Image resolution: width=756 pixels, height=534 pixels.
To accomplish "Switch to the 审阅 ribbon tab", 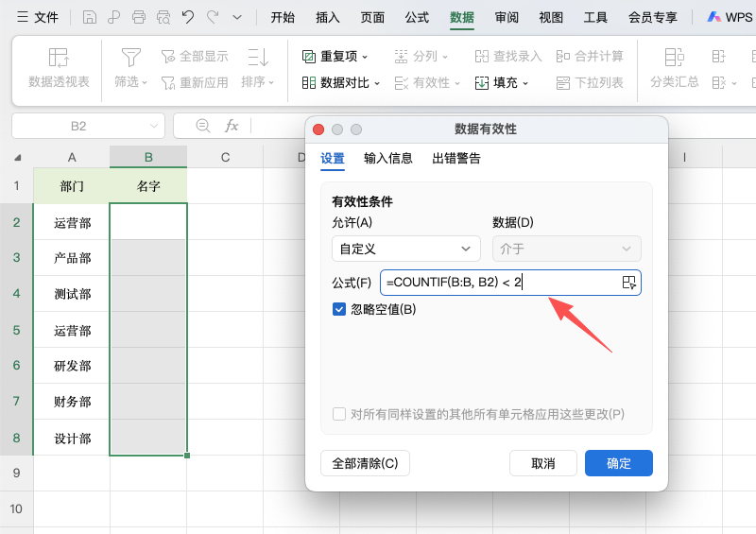I will [507, 18].
